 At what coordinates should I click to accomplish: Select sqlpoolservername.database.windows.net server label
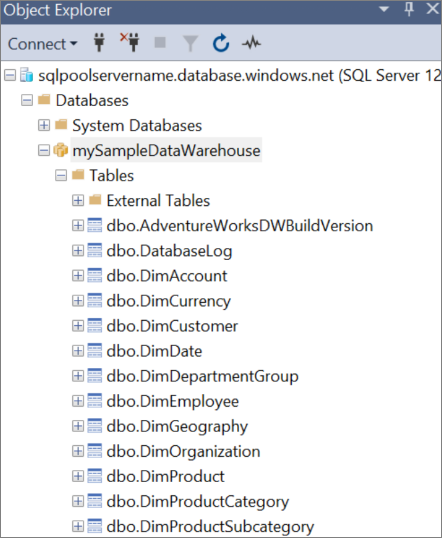click(x=240, y=75)
